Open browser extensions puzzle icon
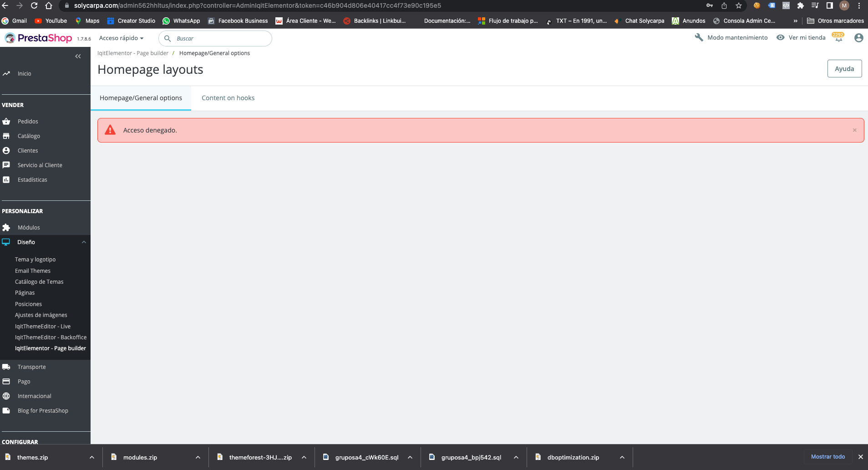The width and height of the screenshot is (868, 470). 800,5
